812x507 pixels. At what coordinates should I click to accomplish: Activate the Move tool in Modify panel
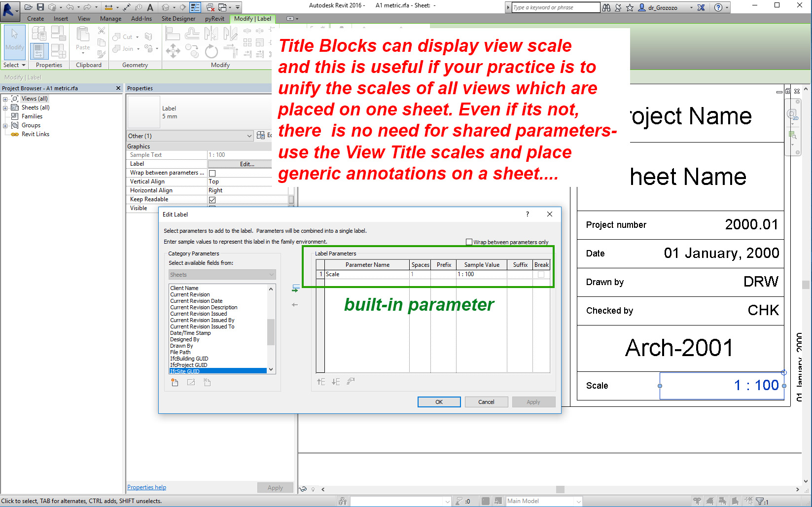173,50
